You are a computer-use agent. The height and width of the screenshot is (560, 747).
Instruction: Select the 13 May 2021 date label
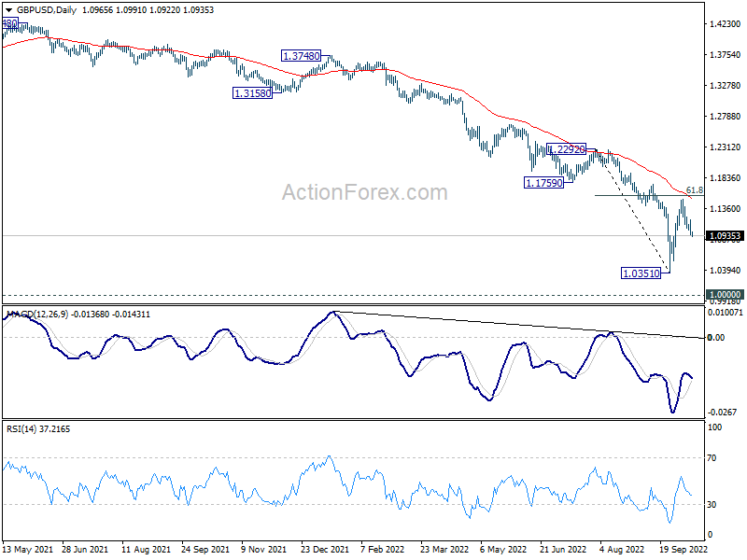coord(28,550)
